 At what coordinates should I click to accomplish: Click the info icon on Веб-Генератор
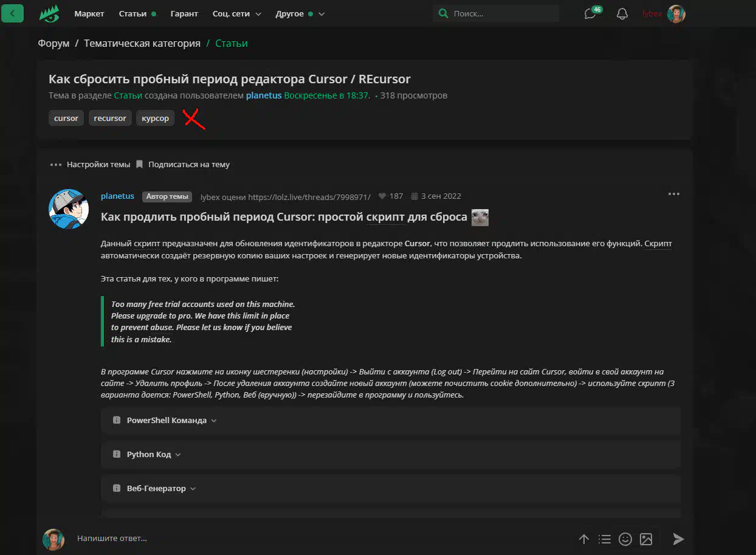coord(117,488)
